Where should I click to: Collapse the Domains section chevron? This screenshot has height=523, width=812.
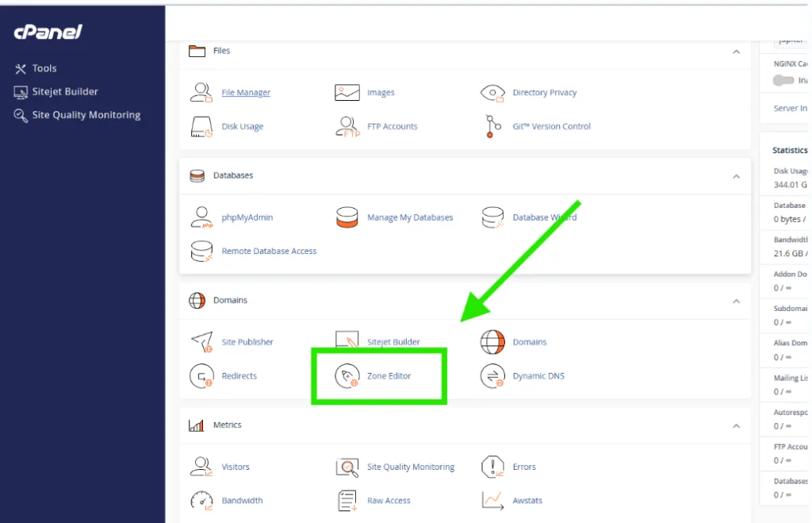(736, 302)
